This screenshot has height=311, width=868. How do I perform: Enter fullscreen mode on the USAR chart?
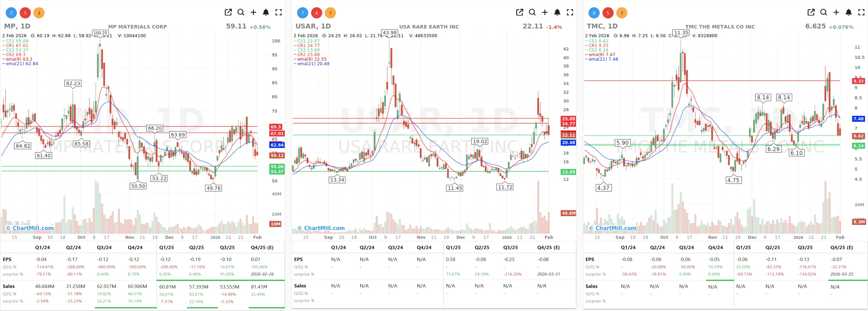point(570,12)
